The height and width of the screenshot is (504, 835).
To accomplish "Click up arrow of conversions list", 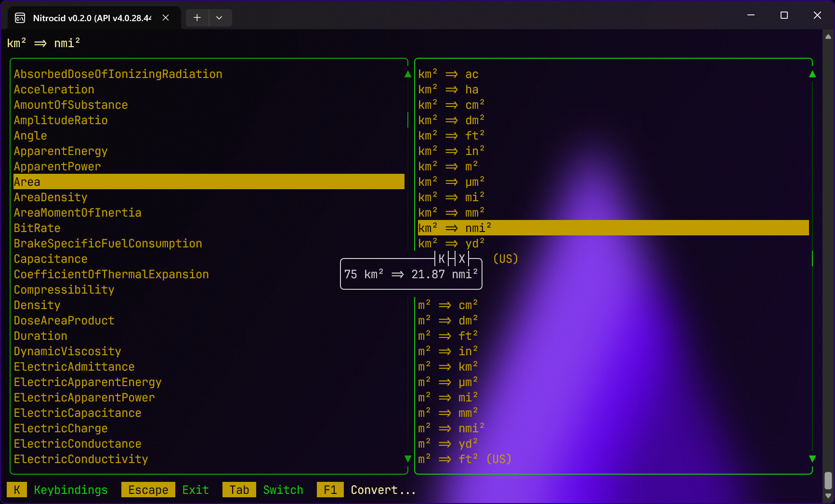I will point(812,74).
